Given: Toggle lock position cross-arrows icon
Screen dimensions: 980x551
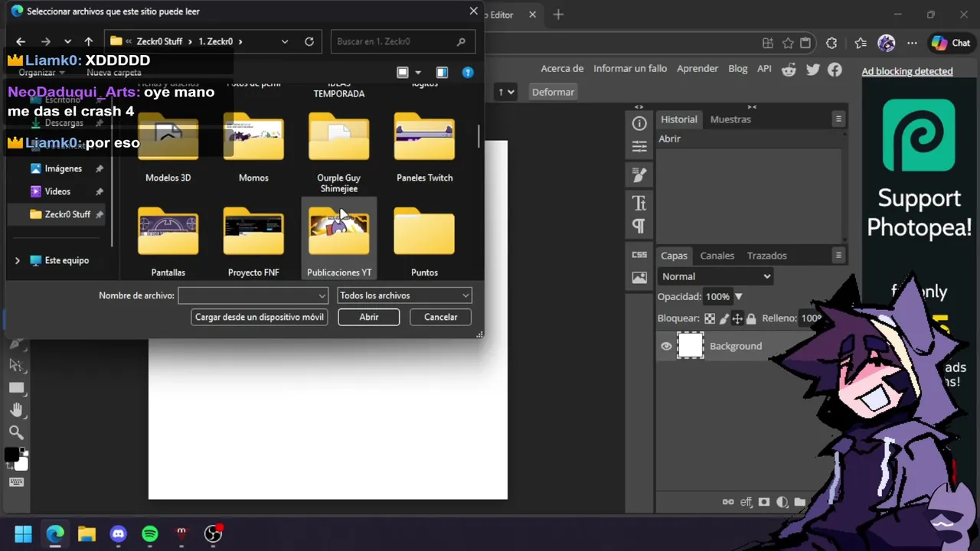Looking at the screenshot, I should click(x=737, y=318).
